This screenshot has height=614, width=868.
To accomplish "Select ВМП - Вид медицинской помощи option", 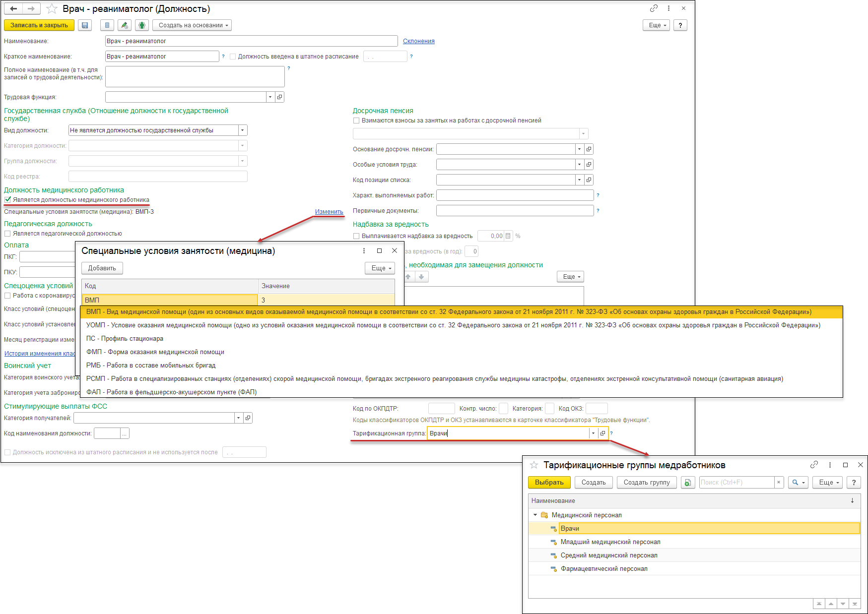I will tap(462, 312).
